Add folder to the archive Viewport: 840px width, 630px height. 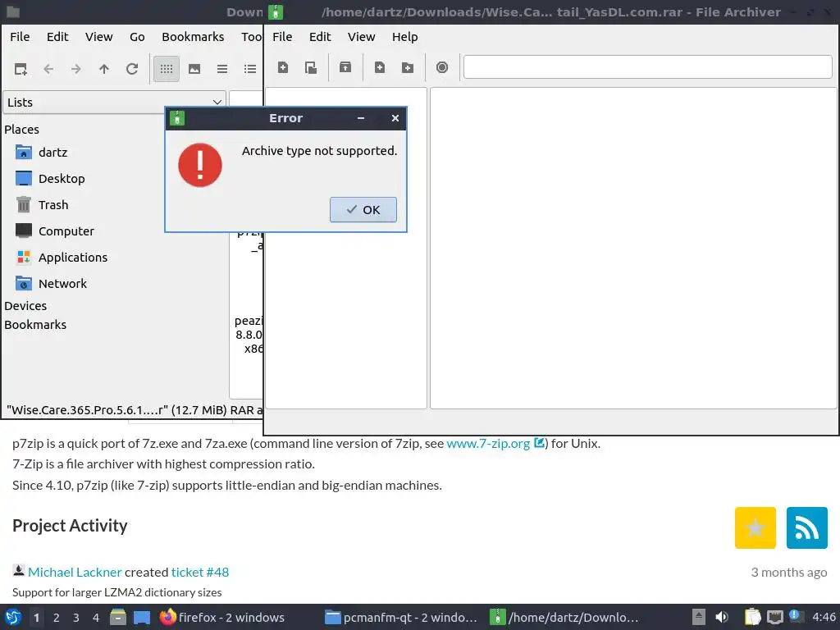(408, 67)
